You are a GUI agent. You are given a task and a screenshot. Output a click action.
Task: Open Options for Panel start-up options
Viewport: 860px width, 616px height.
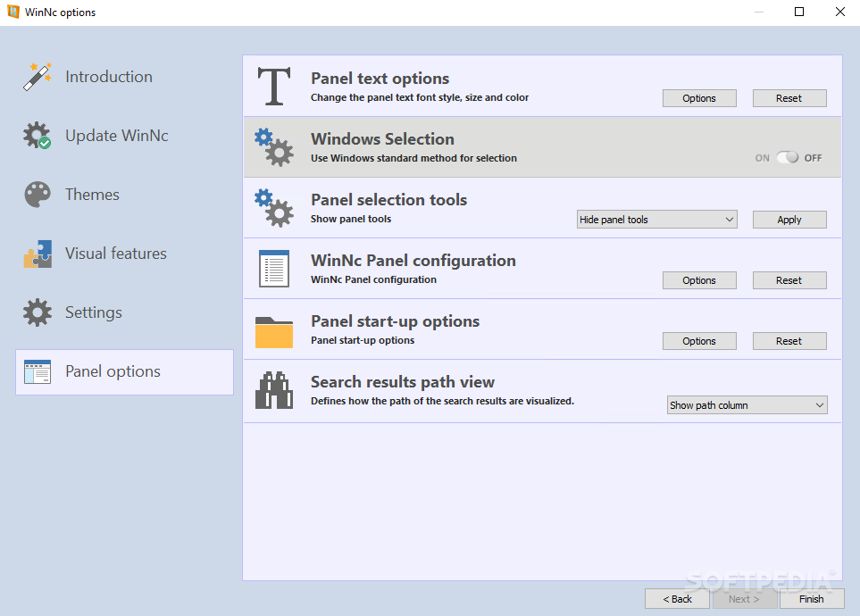699,341
